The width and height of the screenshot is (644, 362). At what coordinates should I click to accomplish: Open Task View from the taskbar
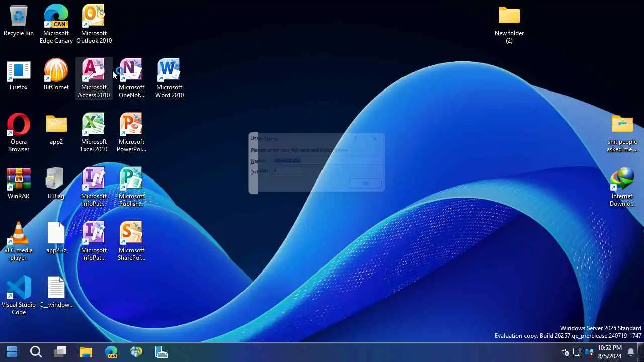pyautogui.click(x=61, y=352)
